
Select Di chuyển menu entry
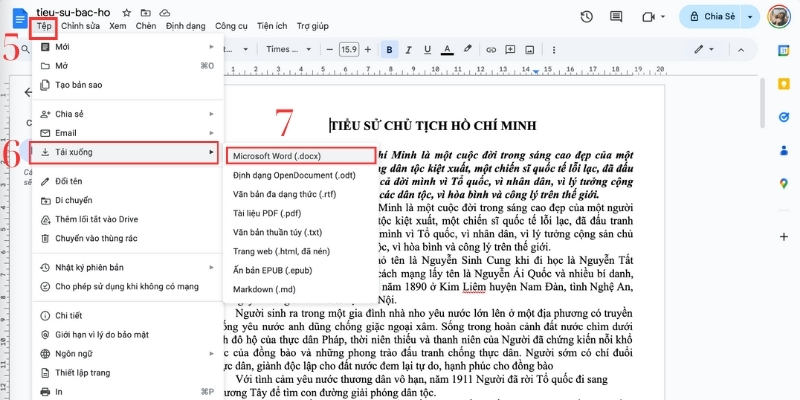[128, 201]
